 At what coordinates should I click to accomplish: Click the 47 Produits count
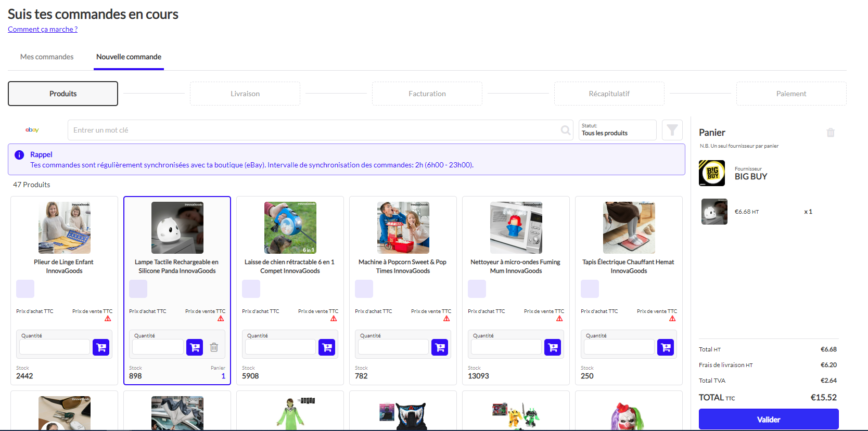click(x=32, y=185)
